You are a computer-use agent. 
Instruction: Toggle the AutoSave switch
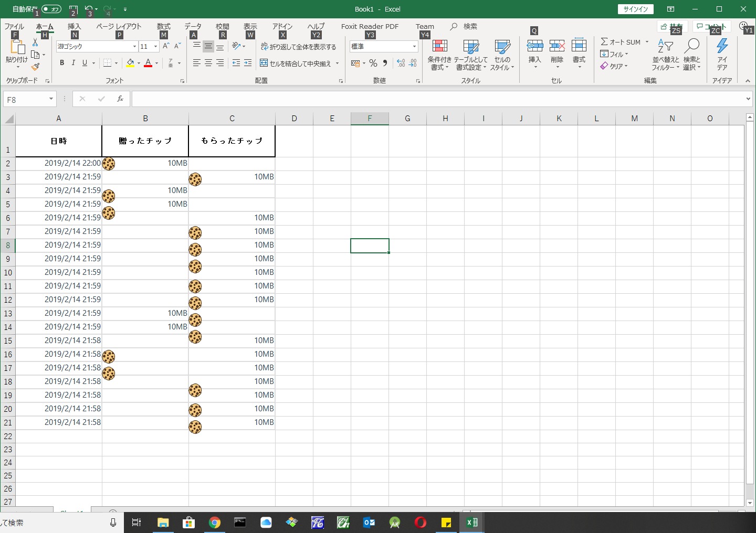tap(51, 9)
